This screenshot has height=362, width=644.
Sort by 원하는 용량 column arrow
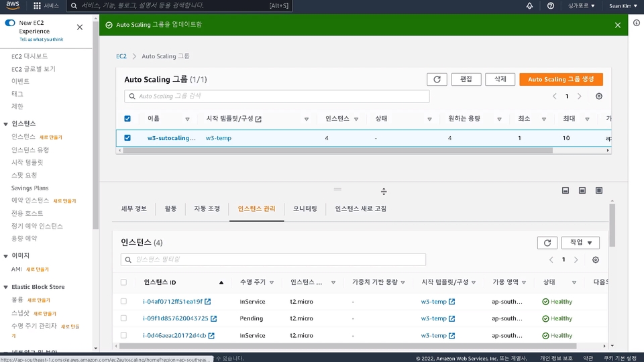(x=499, y=119)
